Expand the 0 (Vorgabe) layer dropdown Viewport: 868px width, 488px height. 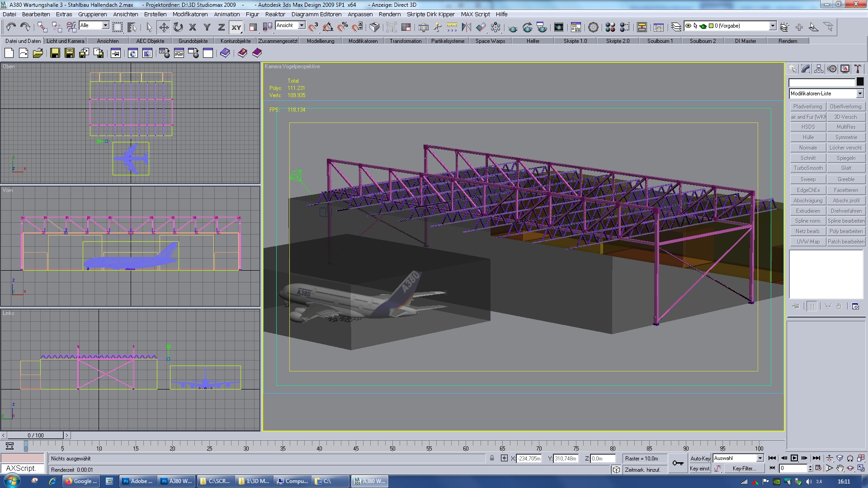[x=773, y=26]
